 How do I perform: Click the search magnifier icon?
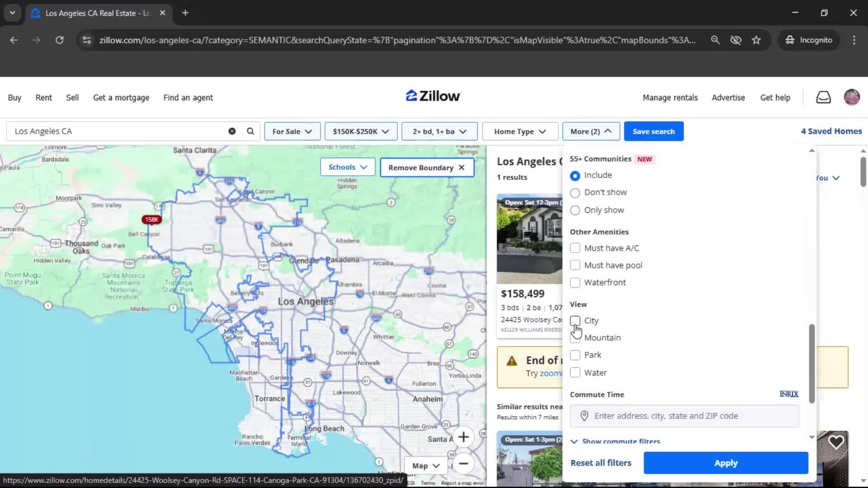(x=250, y=131)
